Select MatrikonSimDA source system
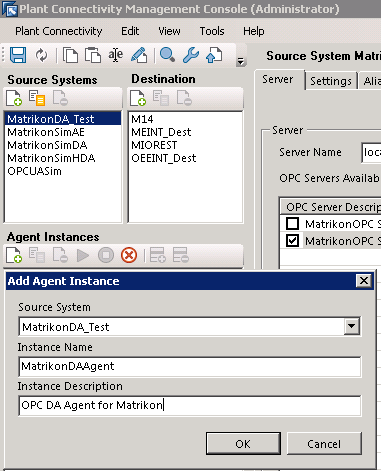Viewport: 381px width, 471px height. (x=63, y=145)
